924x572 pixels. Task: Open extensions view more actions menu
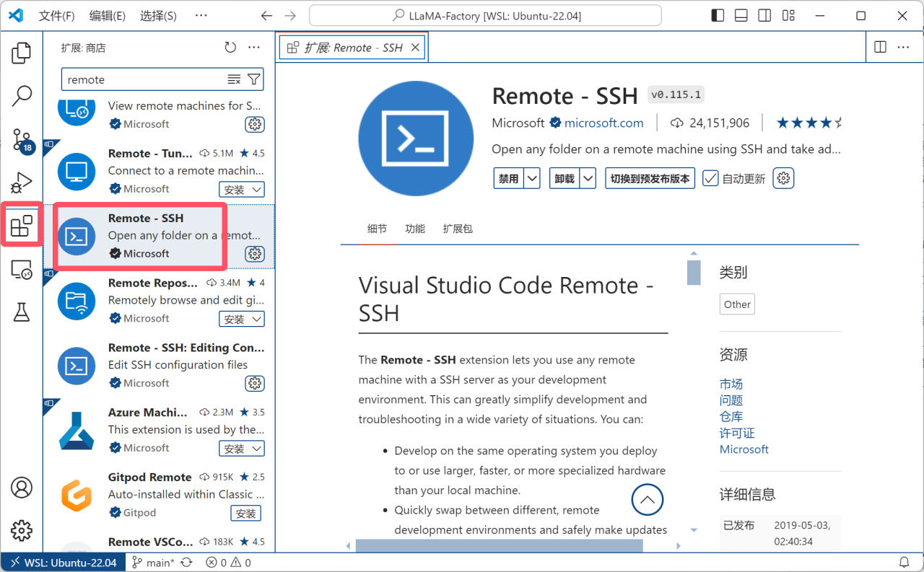pyautogui.click(x=254, y=48)
